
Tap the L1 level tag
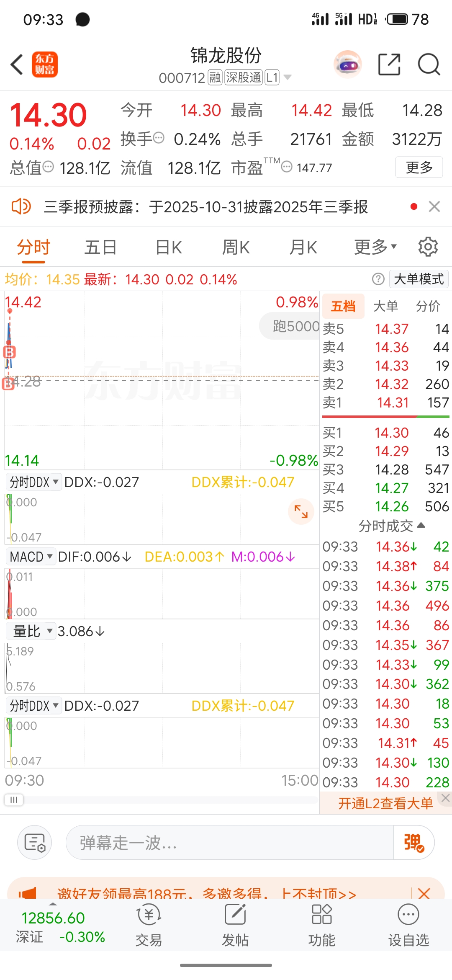[x=272, y=77]
